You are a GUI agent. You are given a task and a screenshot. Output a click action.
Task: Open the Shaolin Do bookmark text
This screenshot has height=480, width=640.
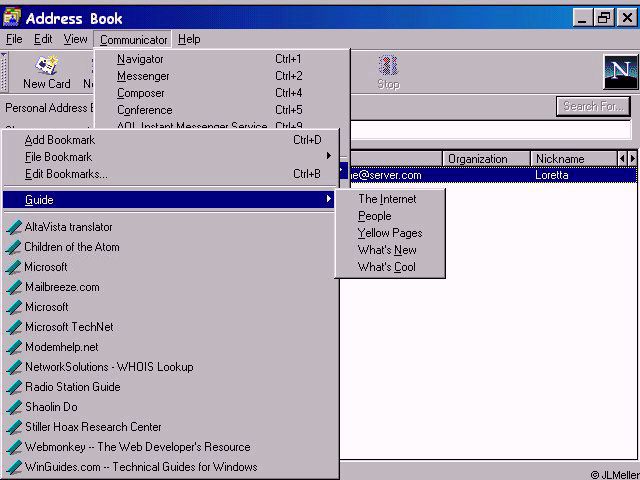point(51,407)
